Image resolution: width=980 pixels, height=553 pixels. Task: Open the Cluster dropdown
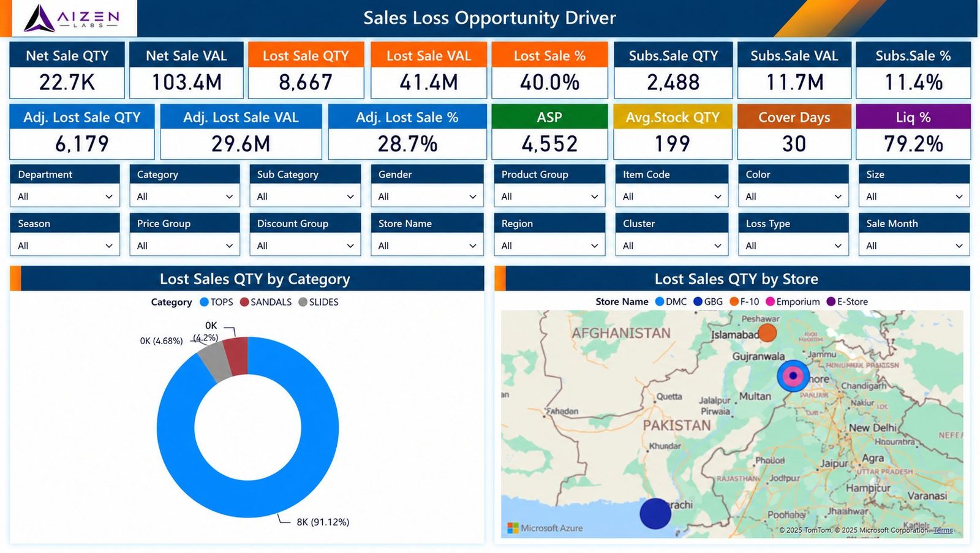672,246
